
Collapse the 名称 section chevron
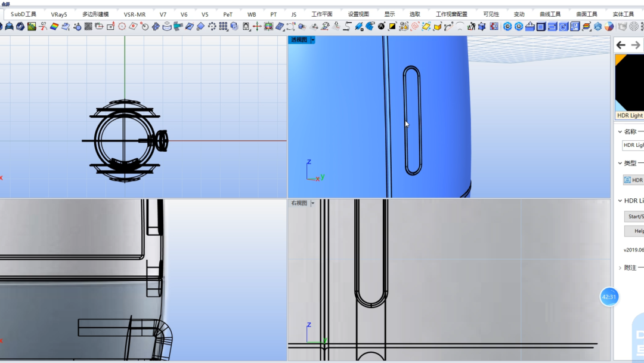[x=620, y=131]
